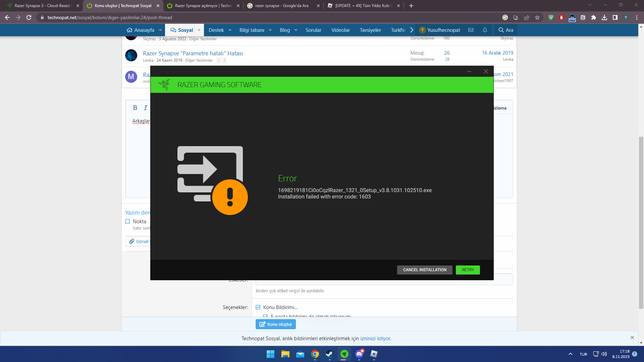The width and height of the screenshot is (644, 362).
Task: Open the Chrome extensions puzzle icon
Action: point(594,17)
